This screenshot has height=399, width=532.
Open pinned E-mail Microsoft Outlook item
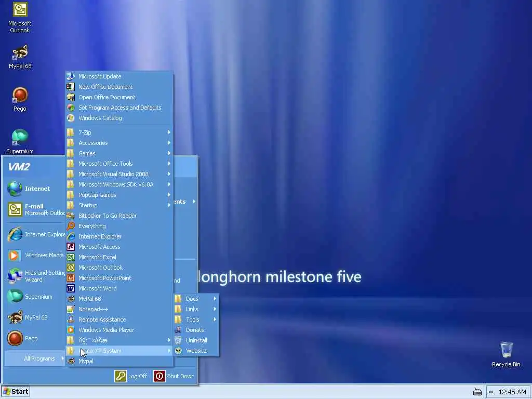[35, 209]
